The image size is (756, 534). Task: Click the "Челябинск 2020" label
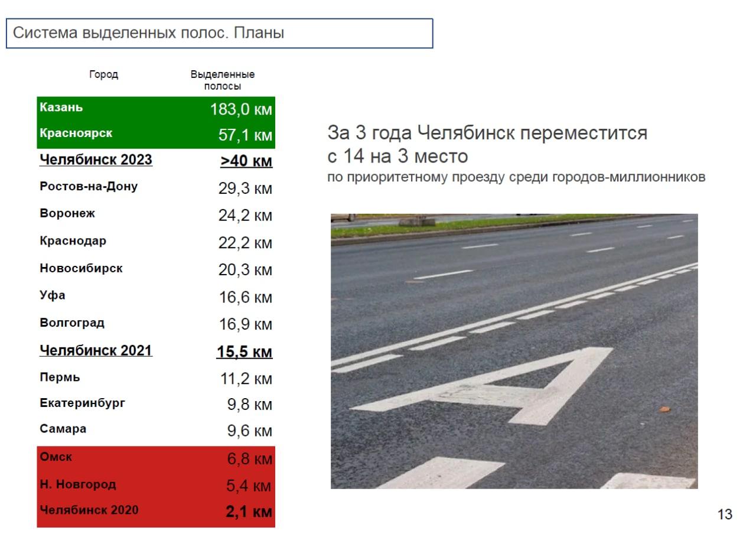point(89,510)
